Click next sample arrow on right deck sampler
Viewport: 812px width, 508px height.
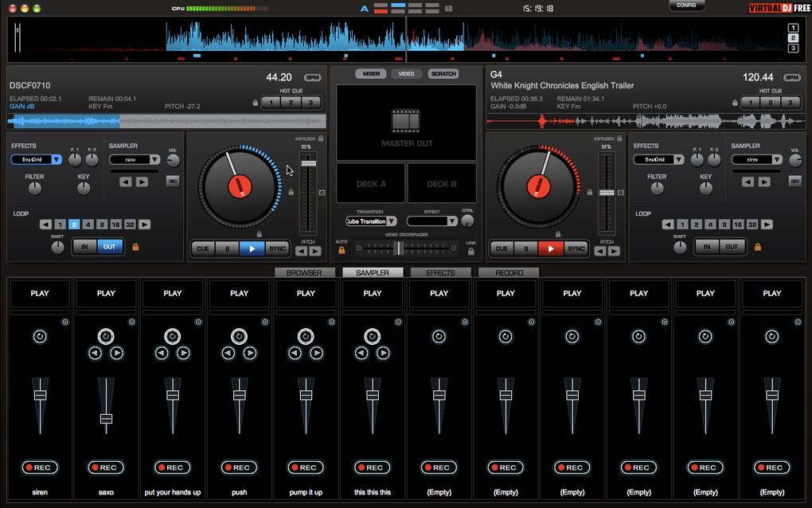(x=764, y=182)
